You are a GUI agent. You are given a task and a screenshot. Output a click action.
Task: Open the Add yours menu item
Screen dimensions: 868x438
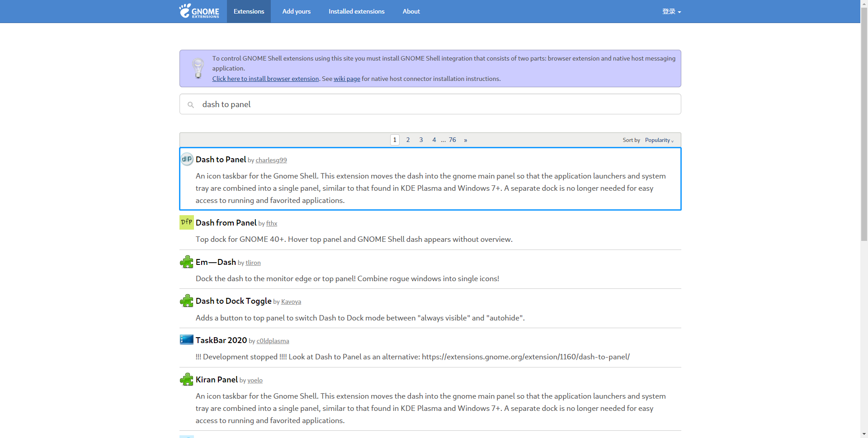click(297, 11)
